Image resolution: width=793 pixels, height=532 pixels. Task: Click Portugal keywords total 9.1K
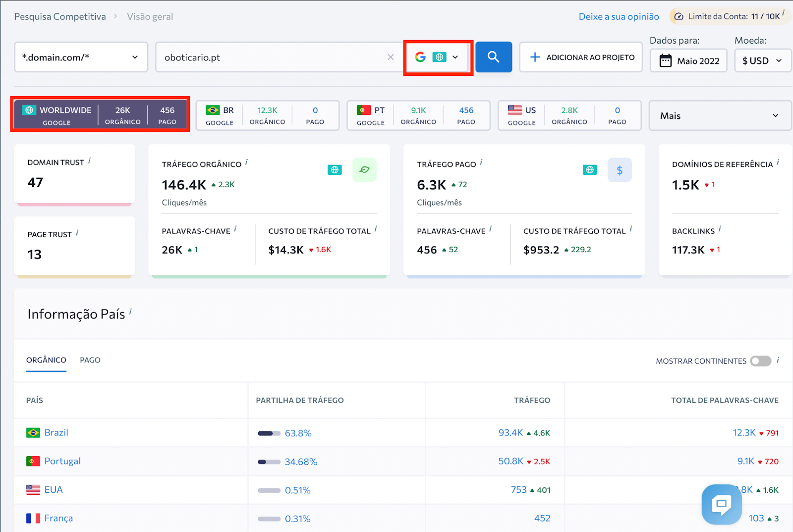746,461
